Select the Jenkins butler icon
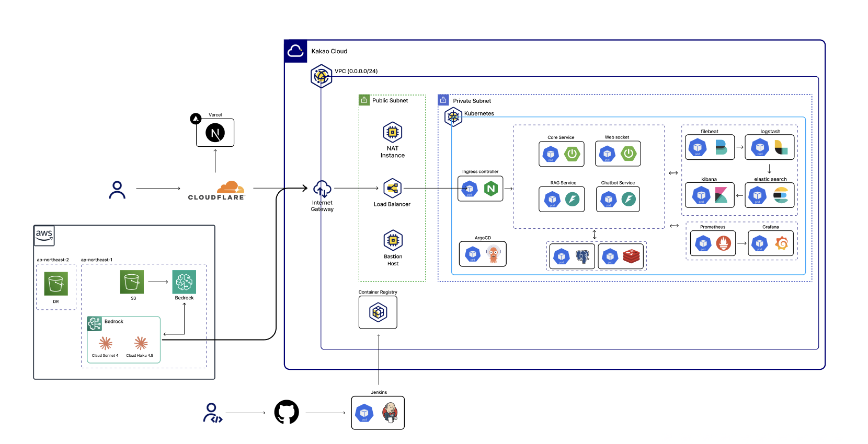868x444 pixels. (390, 413)
